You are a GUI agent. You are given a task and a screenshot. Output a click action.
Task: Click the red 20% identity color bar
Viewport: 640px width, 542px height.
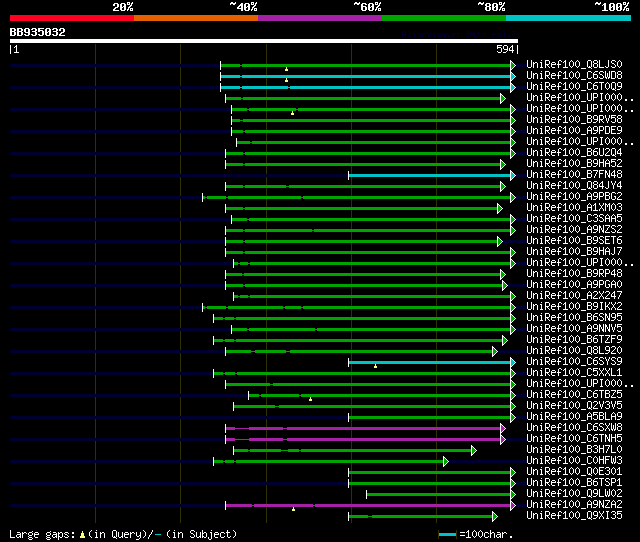tap(72, 18)
